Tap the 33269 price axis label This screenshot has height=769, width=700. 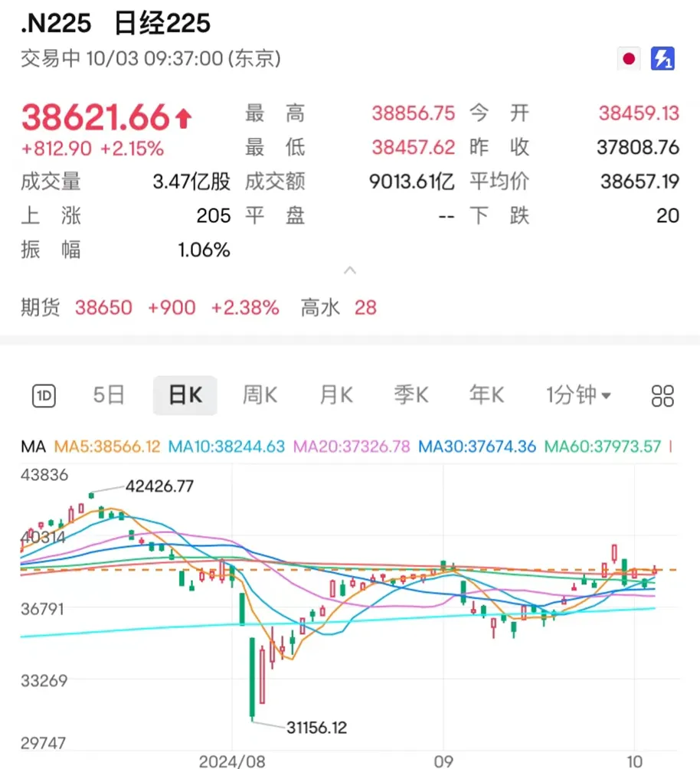[x=44, y=681]
